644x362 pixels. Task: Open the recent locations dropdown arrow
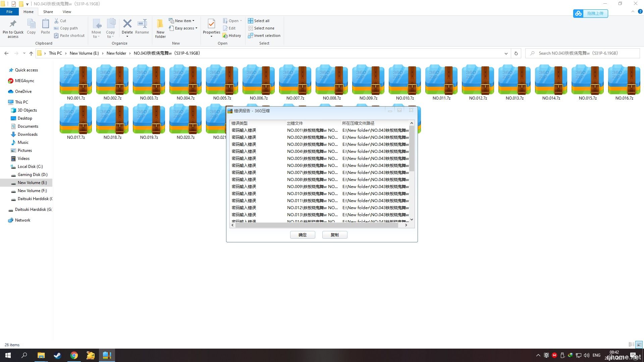(24, 53)
